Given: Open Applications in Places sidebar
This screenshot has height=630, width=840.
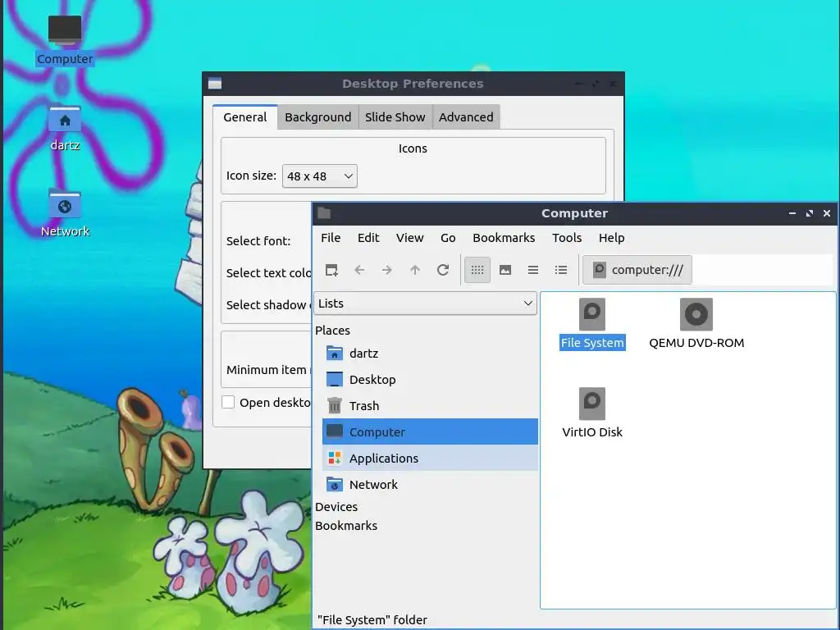Looking at the screenshot, I should coord(430,458).
